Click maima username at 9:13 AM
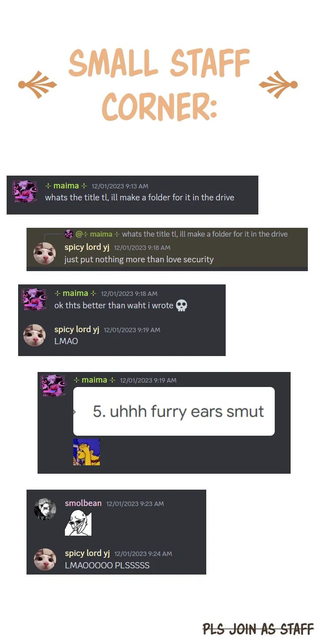 tap(66, 186)
